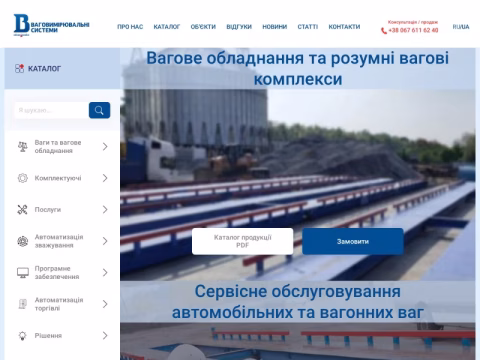The width and height of the screenshot is (480, 360).
Task: Click heading Сервісне обслуговування автомобільних та вагонних ваг
Action: pos(298,302)
